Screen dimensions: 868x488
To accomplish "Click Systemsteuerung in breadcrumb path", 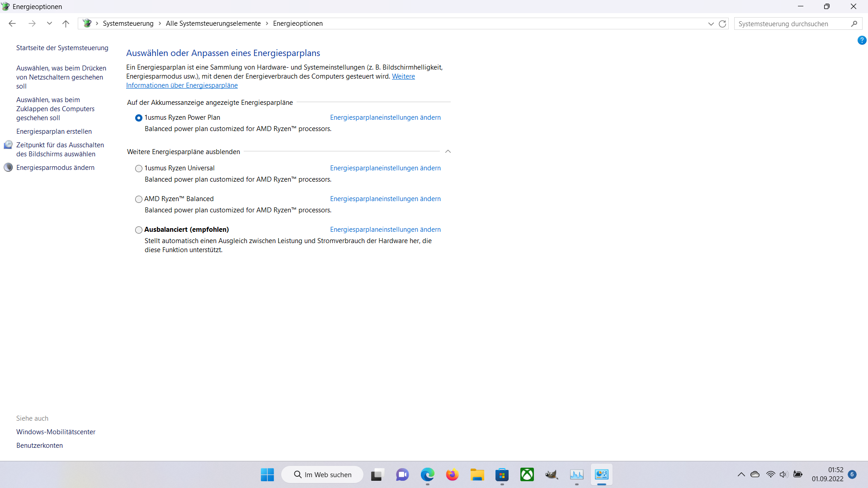I will click(128, 24).
